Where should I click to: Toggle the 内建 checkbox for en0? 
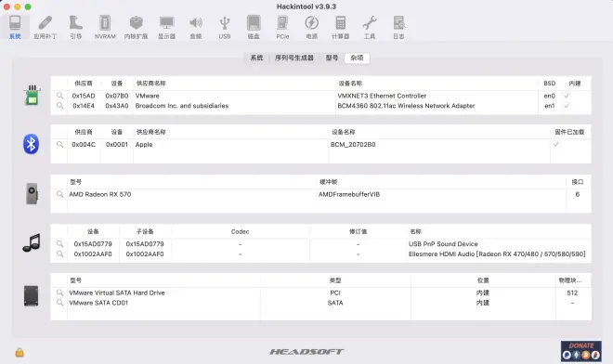pos(566,96)
